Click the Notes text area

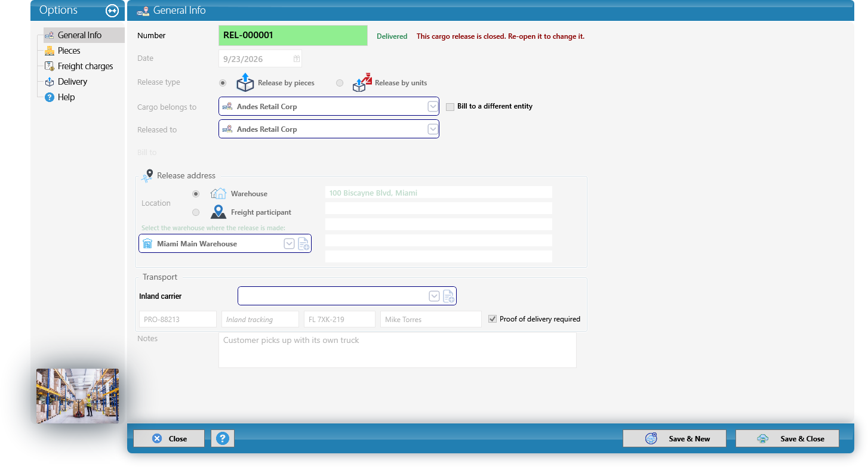pos(398,350)
